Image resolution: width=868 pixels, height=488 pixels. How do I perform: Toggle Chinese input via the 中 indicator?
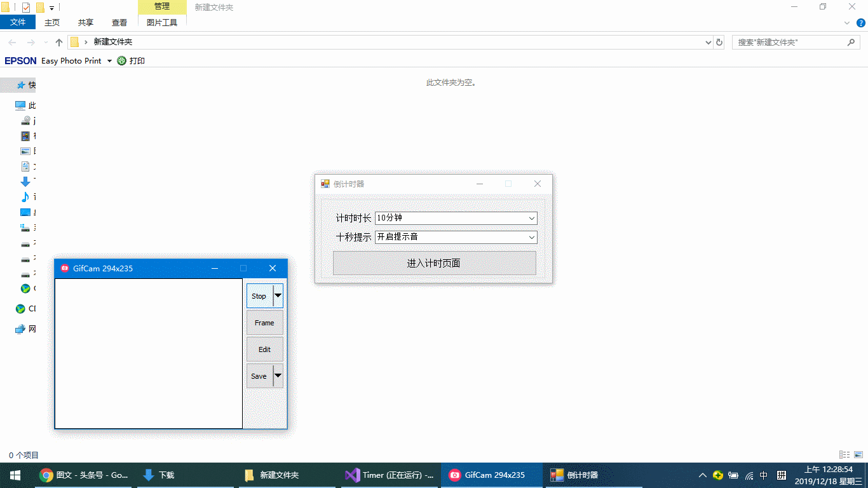(x=764, y=475)
